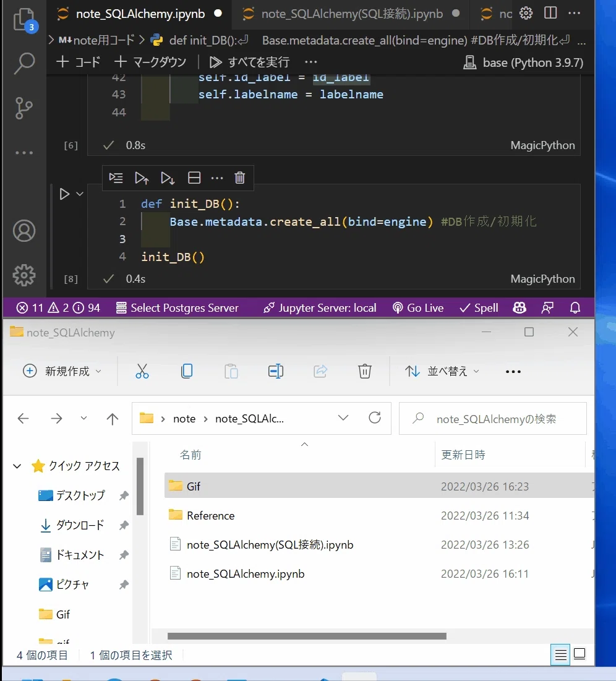Open more cell actions in the cell toolbar
Image resolution: width=616 pixels, height=681 pixels.
(216, 178)
